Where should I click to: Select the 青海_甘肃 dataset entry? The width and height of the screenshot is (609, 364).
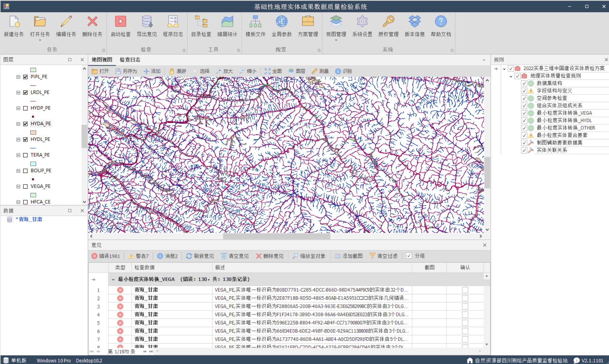29,219
